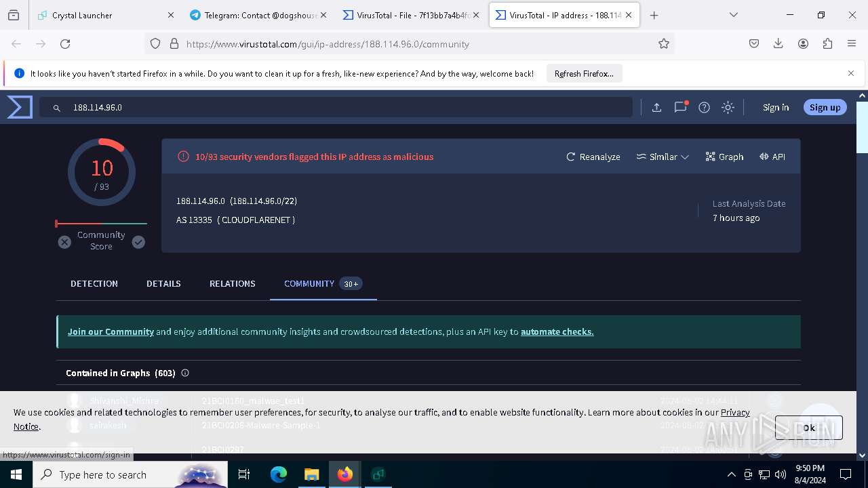Switch to the DETAILS tab
Screen dimensions: 868x488
163,283
